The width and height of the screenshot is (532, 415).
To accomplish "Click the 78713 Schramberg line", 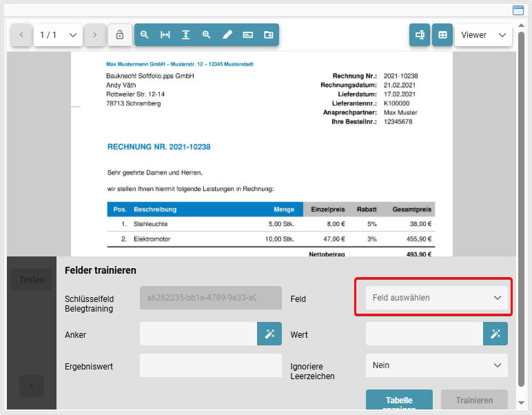I will point(133,103).
